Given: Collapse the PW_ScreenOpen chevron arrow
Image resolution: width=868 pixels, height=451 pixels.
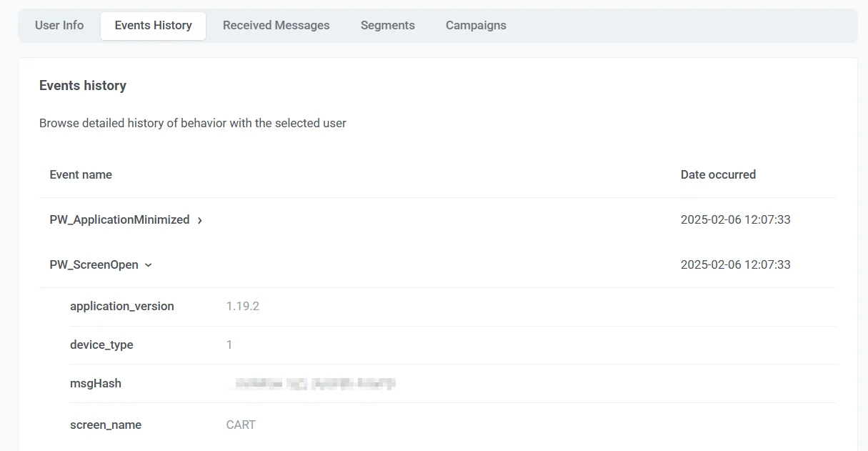Looking at the screenshot, I should (x=149, y=265).
